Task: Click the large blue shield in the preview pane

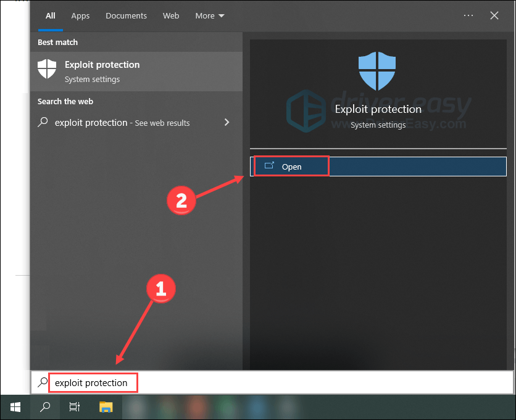Action: tap(377, 70)
